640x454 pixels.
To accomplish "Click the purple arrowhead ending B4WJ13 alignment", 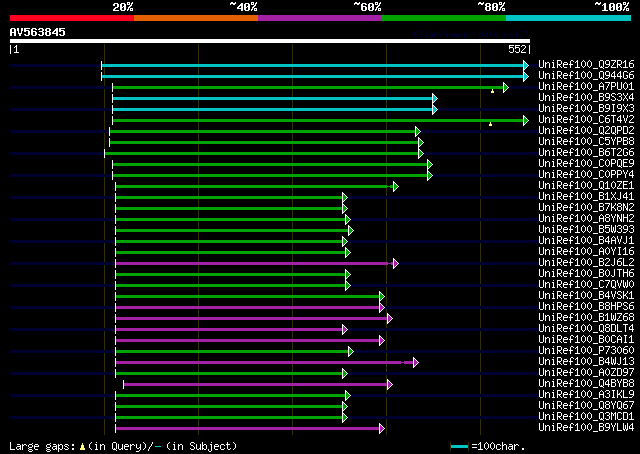I will click(416, 363).
